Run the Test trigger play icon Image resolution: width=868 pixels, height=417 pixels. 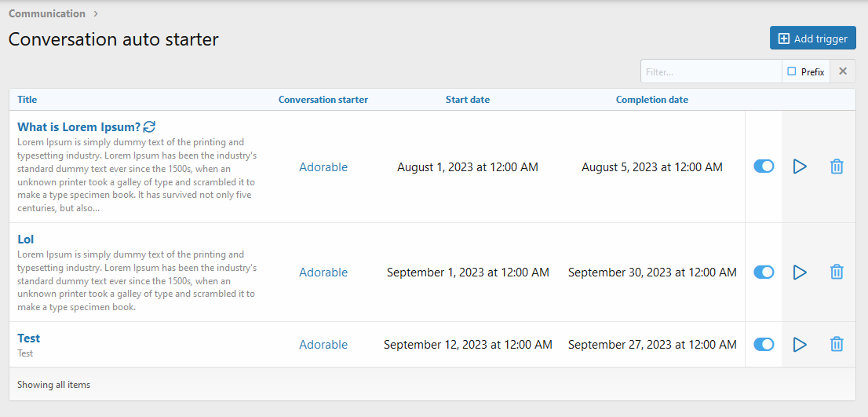(800, 345)
